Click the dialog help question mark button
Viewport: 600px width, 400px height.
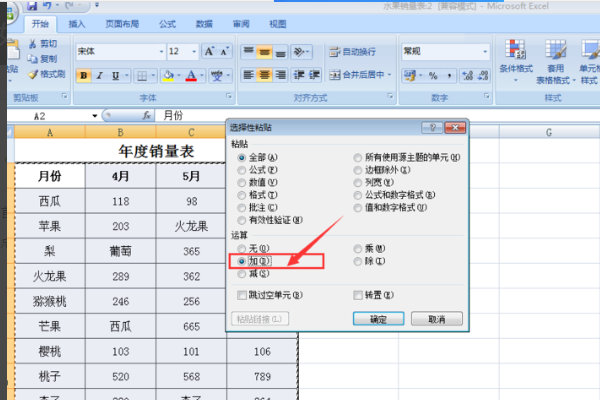[x=432, y=128]
